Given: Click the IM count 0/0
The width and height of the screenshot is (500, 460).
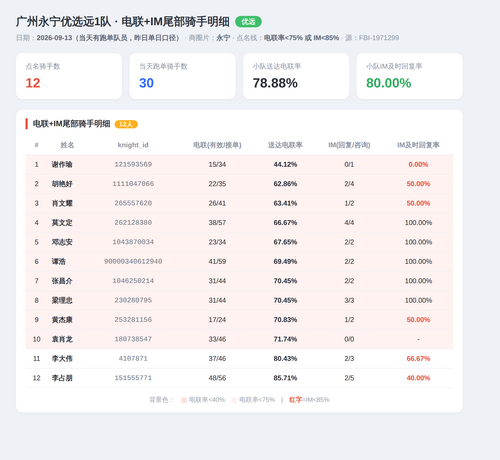Looking at the screenshot, I should (349, 339).
